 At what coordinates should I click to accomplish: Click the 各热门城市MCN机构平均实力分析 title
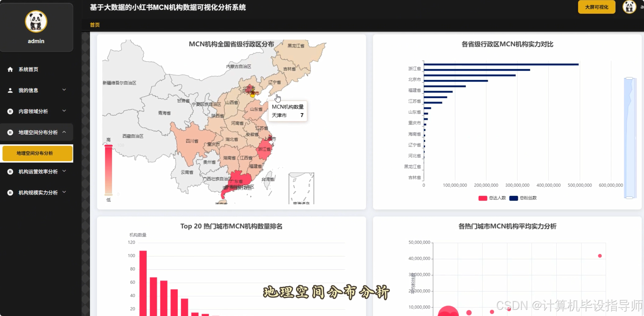tap(507, 226)
